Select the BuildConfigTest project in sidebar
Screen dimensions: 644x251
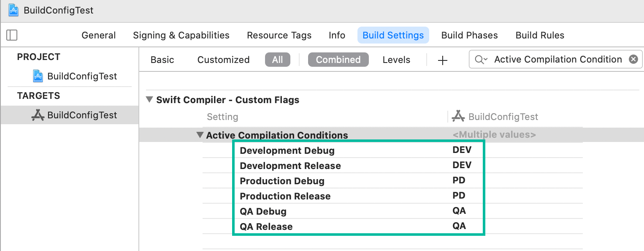pos(82,76)
